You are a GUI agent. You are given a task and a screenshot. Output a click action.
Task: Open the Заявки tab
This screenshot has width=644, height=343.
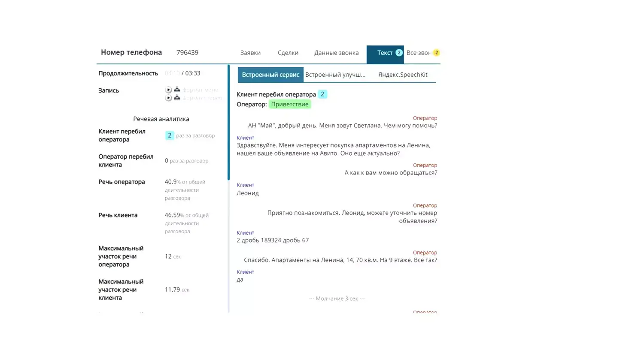250,53
